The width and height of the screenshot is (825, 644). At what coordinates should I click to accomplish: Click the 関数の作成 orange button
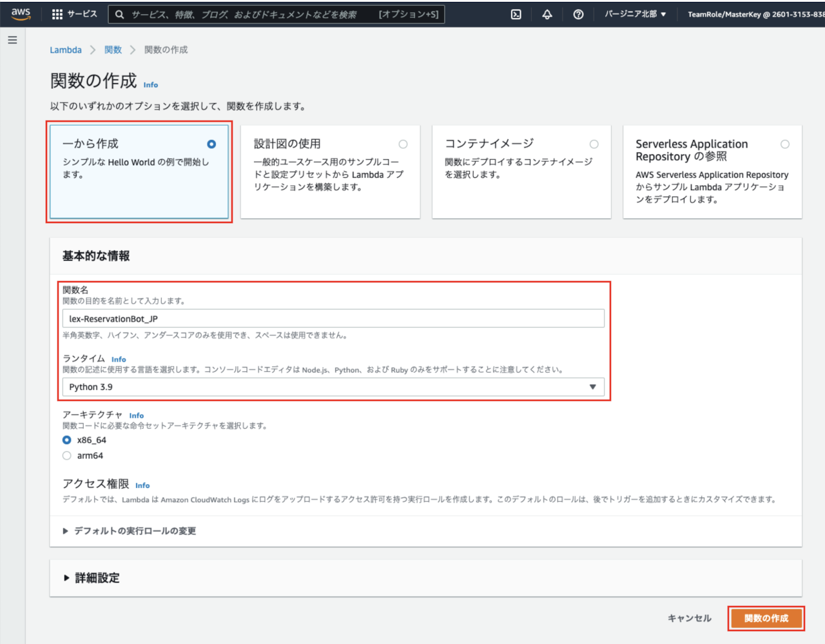pos(766,618)
